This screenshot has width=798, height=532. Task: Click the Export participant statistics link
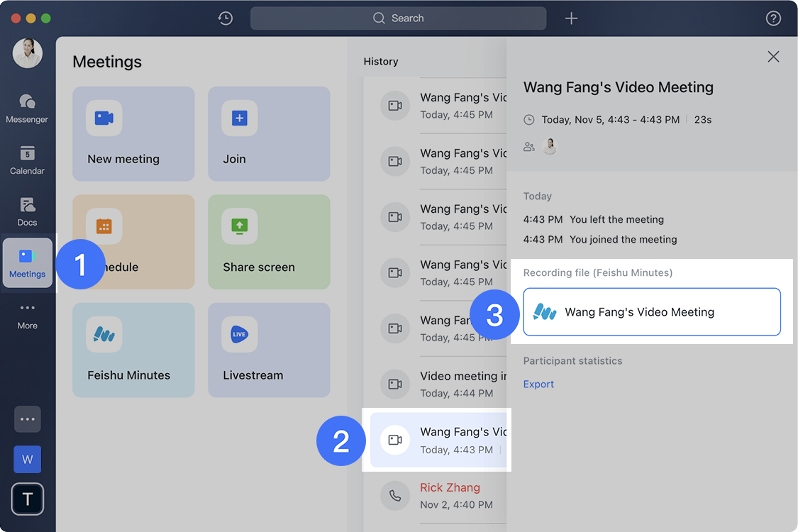pos(538,384)
